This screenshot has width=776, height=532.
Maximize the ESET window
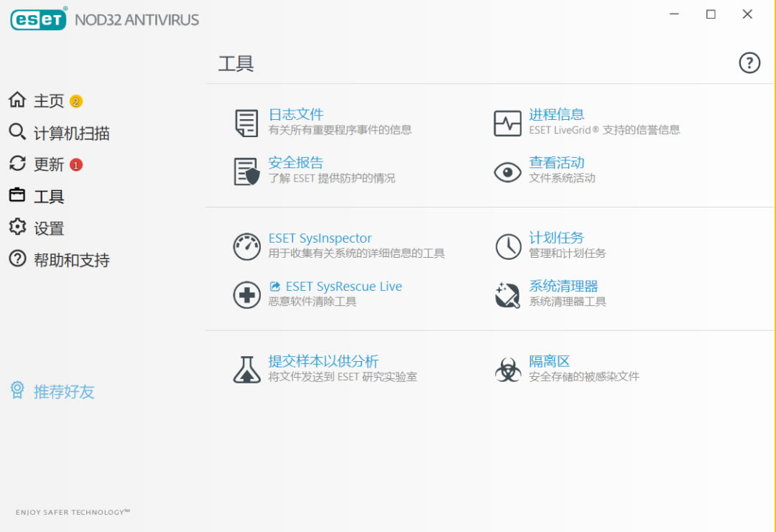[711, 14]
